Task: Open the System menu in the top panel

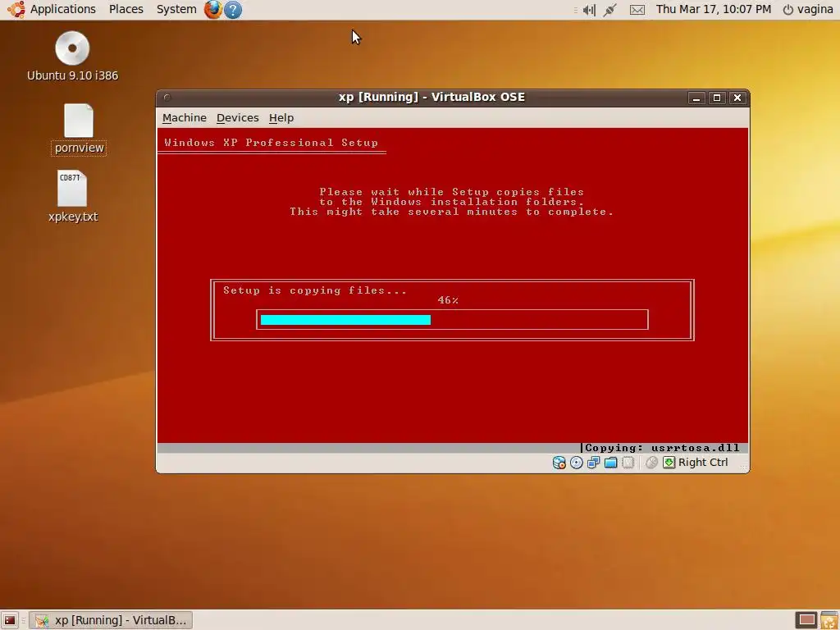Action: [x=176, y=9]
